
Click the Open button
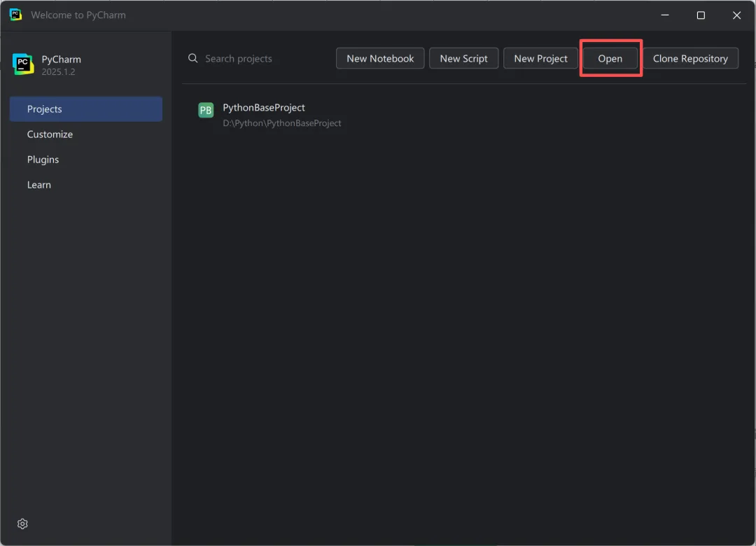coord(610,58)
